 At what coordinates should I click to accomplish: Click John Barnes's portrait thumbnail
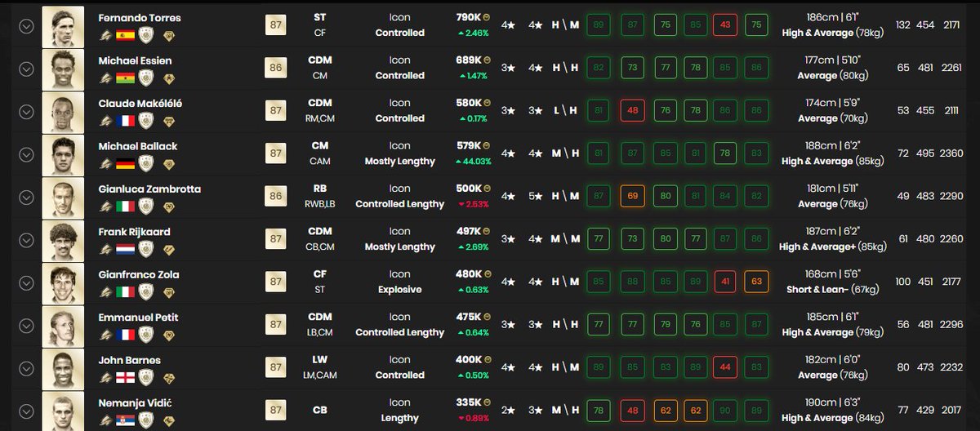(x=63, y=368)
